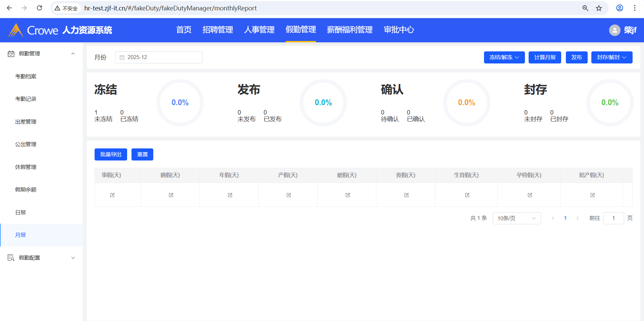Open the 薪酬福利管理 top menu

click(x=350, y=30)
